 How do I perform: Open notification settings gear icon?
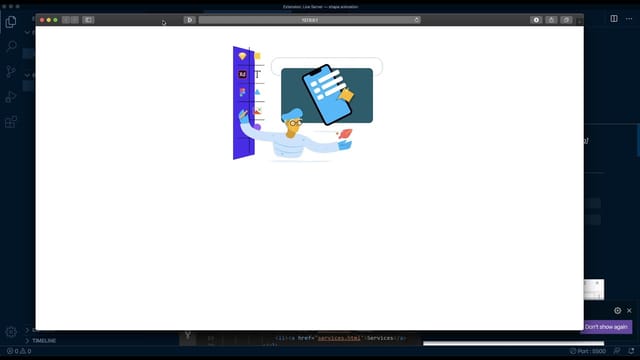(618, 311)
